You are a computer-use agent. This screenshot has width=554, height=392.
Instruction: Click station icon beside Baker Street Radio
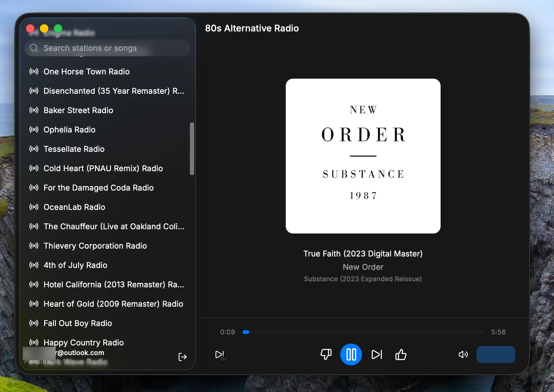34,110
